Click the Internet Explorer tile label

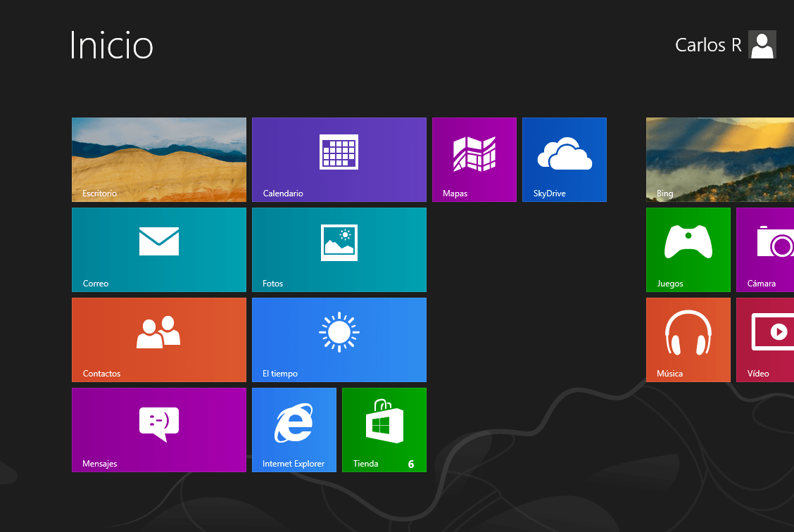click(294, 464)
